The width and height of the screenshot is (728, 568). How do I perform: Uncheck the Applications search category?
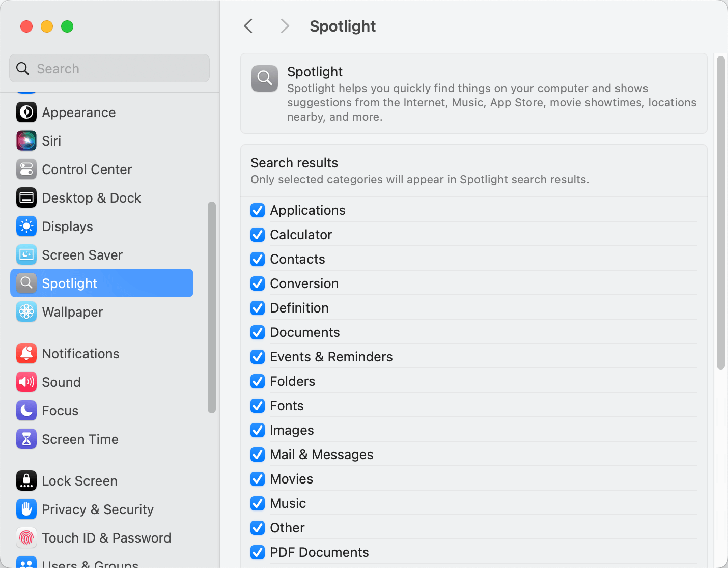(x=257, y=210)
